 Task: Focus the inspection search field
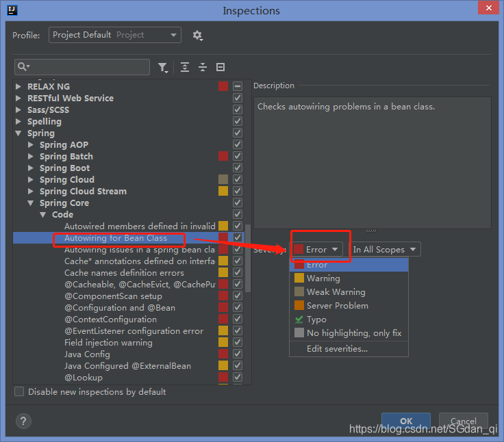[82, 67]
